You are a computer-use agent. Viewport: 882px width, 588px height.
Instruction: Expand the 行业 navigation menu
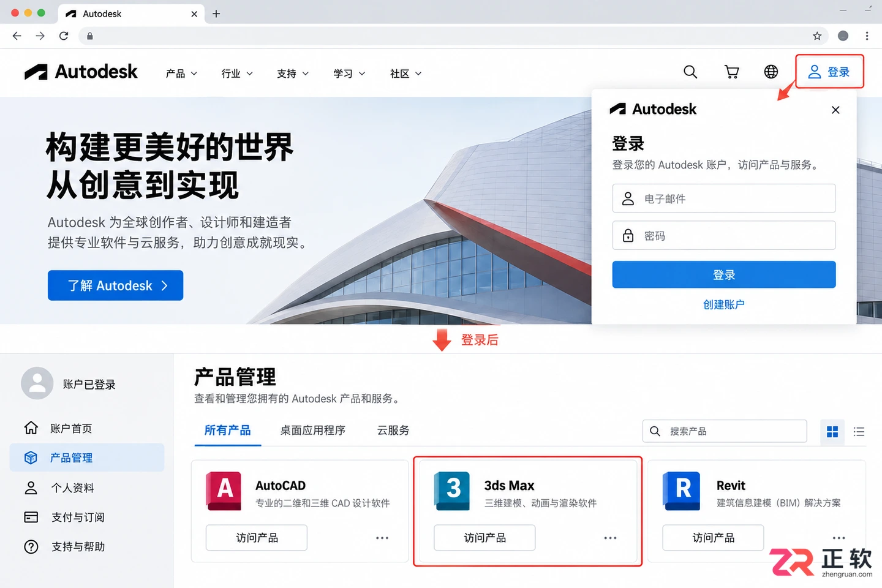coord(237,73)
